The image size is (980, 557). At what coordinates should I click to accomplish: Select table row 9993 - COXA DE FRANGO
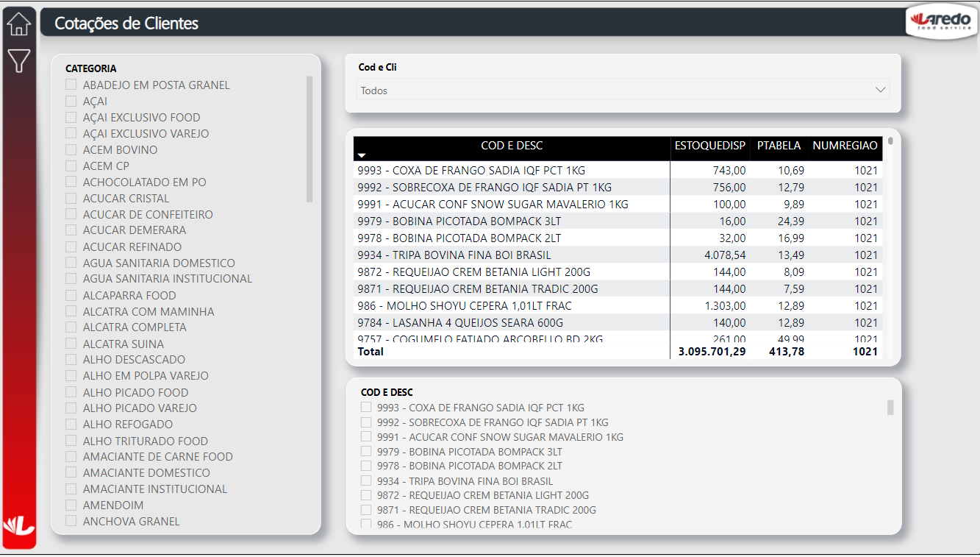coord(618,170)
